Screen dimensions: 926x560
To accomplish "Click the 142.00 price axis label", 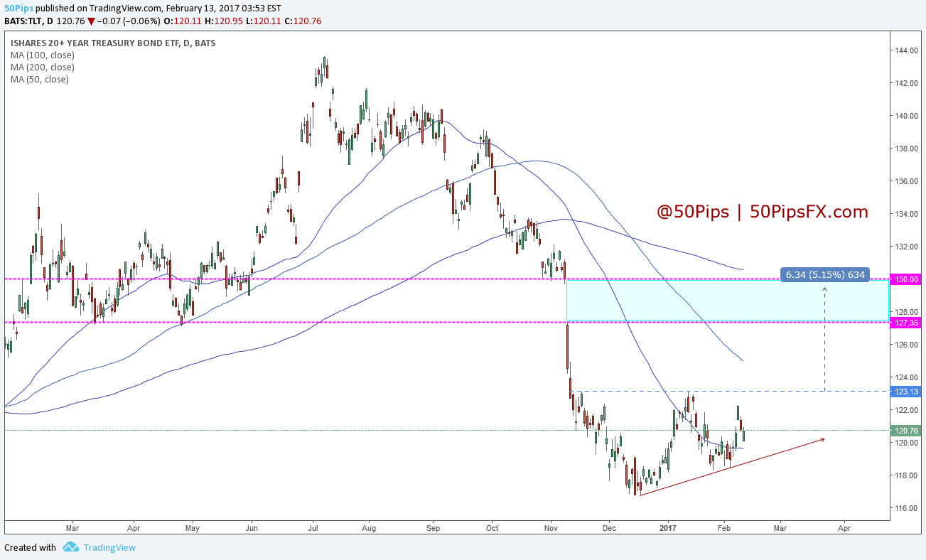I will pyautogui.click(x=907, y=83).
